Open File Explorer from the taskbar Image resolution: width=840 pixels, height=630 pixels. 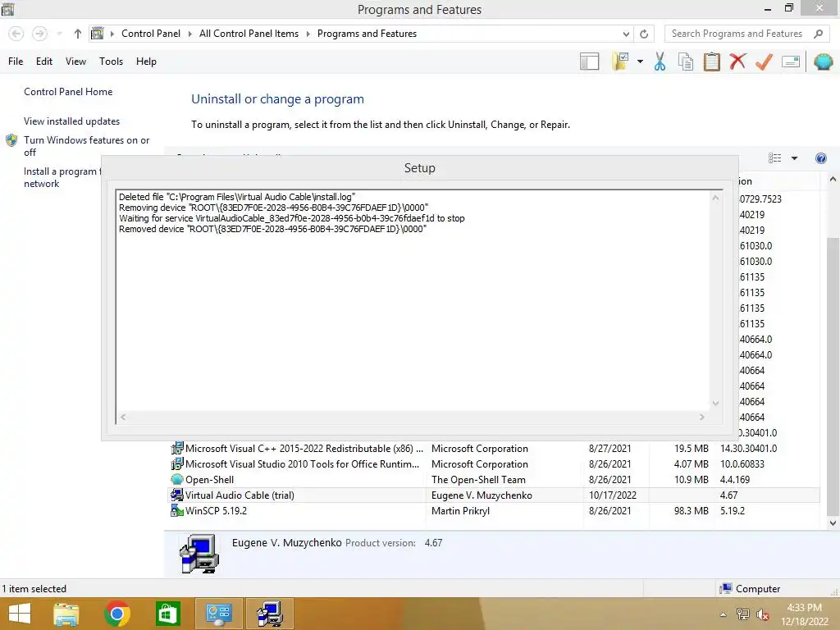pyautogui.click(x=66, y=614)
